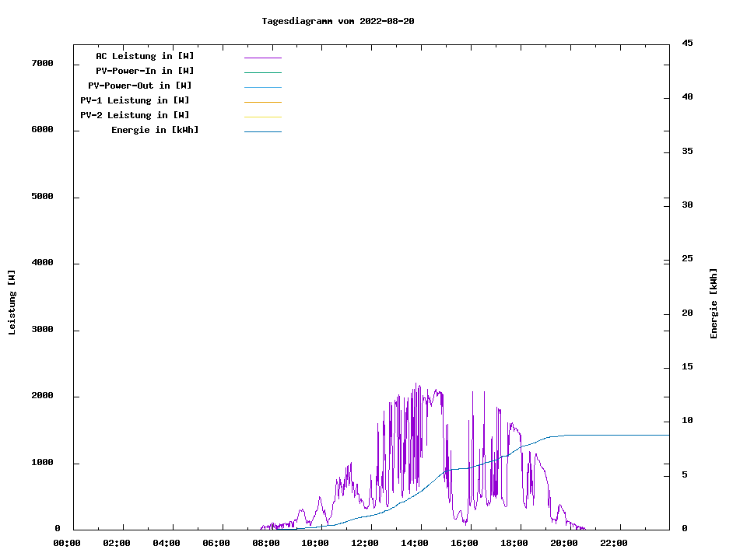Click the 10 tick label on the energy axis

(687, 421)
